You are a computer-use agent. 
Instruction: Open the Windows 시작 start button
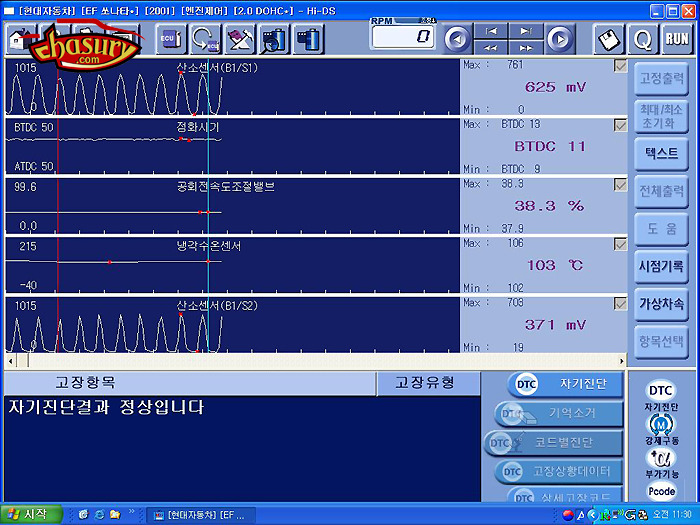point(32,514)
